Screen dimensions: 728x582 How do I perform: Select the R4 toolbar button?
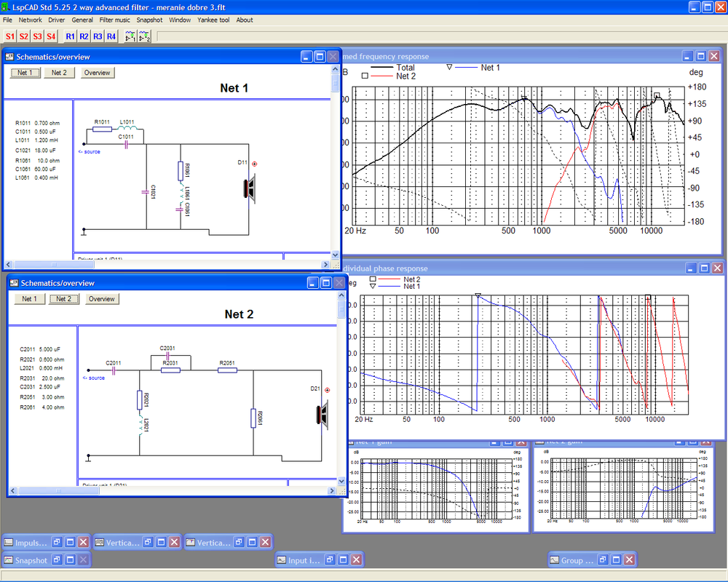click(111, 36)
